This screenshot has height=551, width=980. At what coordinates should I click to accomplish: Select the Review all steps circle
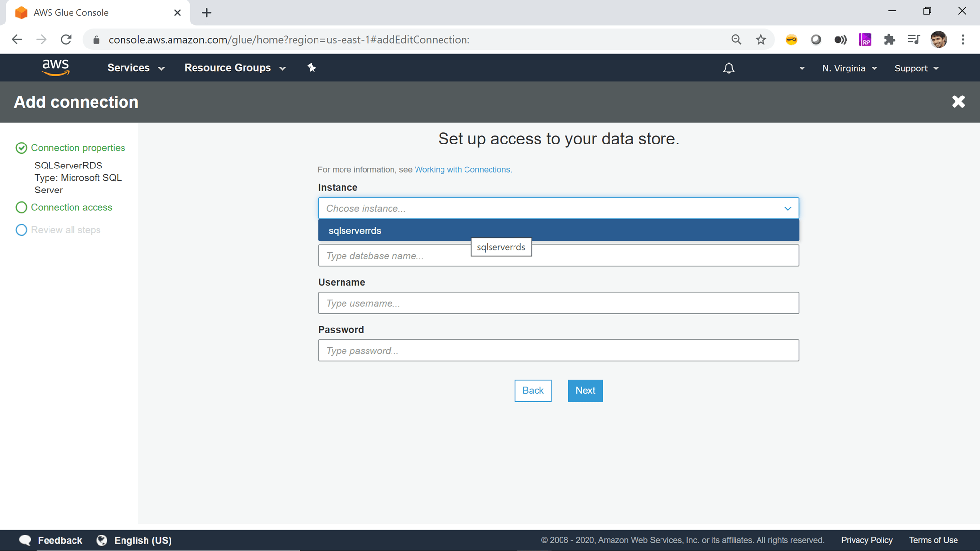22,230
